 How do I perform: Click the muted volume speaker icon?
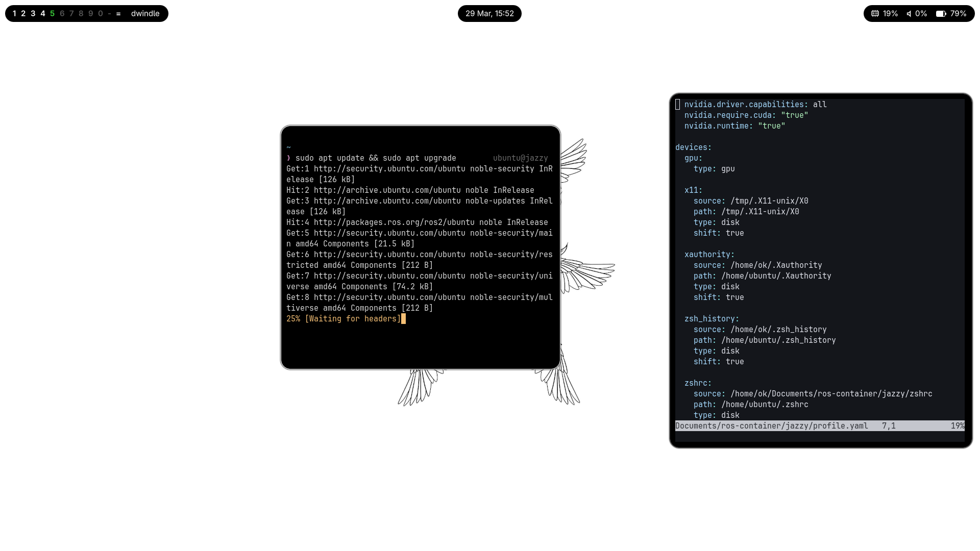[909, 14]
